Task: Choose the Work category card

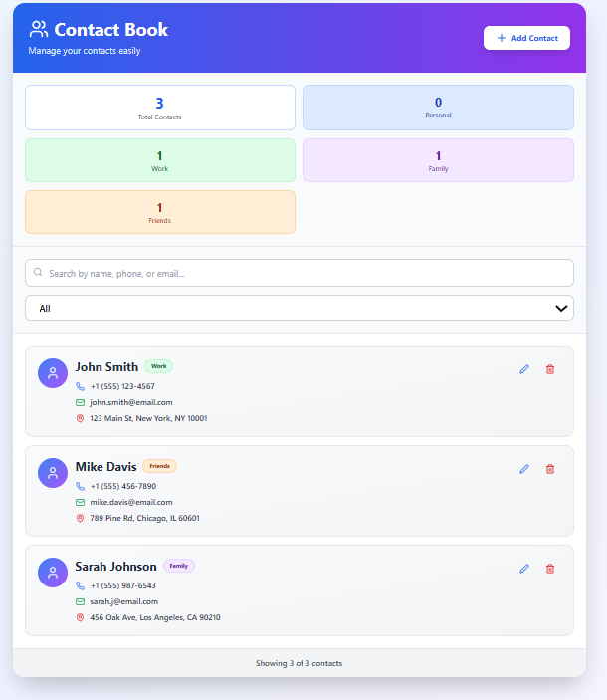Action: point(160,160)
